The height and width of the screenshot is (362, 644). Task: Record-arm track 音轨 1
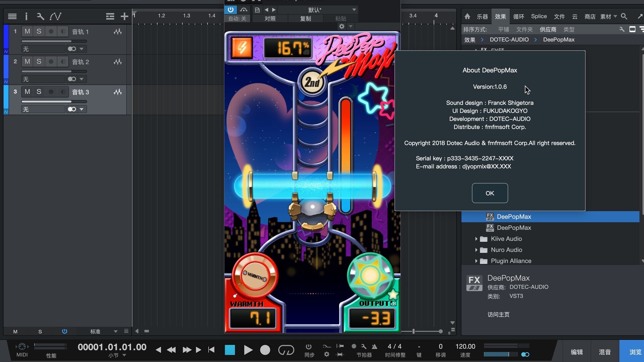point(51,32)
